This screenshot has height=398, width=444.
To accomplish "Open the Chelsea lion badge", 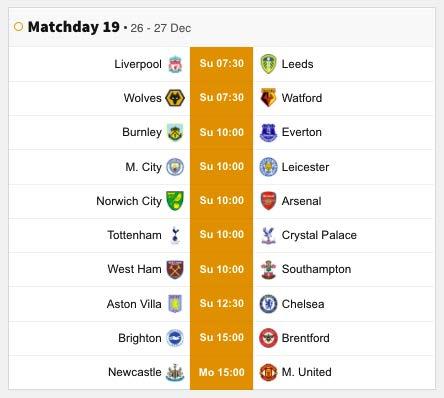I will pos(268,304).
